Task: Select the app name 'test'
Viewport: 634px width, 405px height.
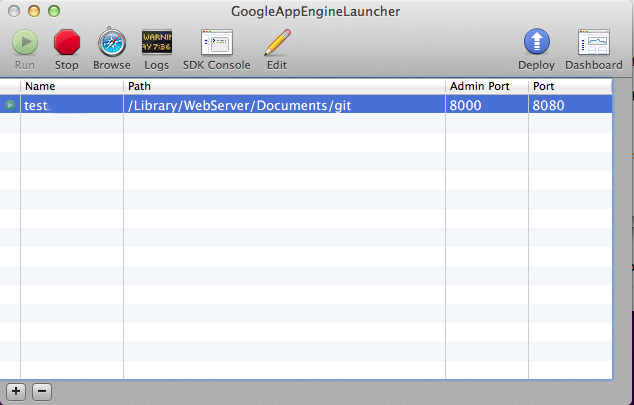Action: [x=36, y=105]
